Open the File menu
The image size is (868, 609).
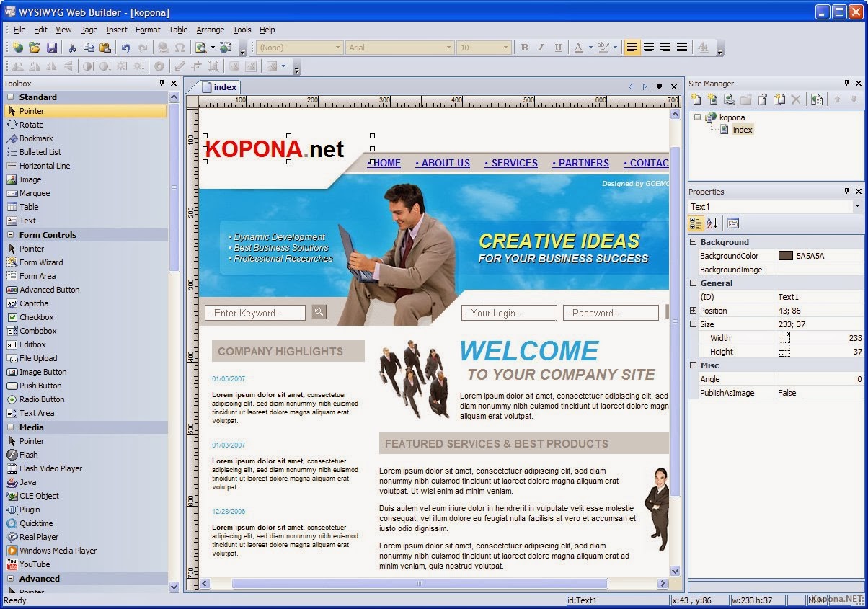click(x=19, y=30)
